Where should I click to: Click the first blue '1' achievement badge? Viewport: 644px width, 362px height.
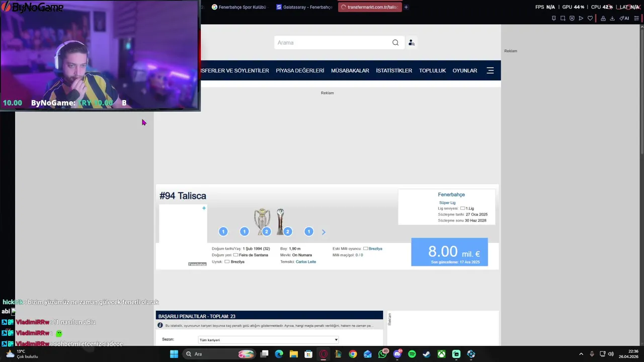pos(223,232)
